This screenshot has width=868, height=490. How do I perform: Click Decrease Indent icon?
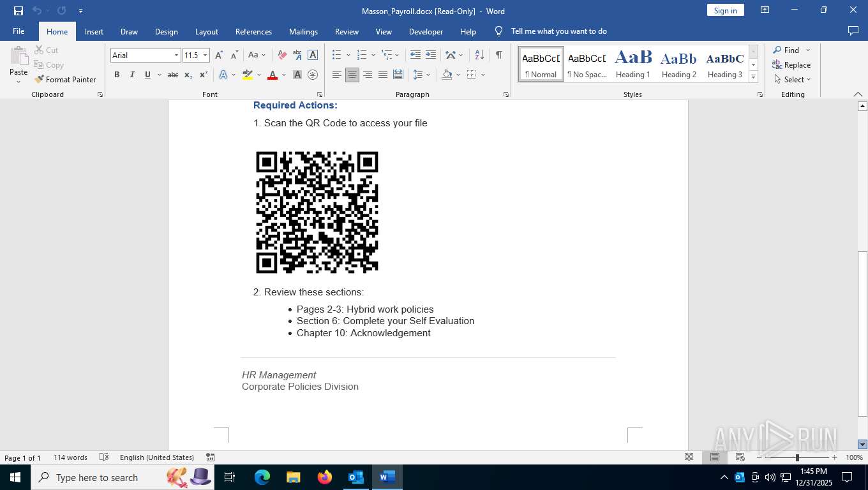point(415,56)
